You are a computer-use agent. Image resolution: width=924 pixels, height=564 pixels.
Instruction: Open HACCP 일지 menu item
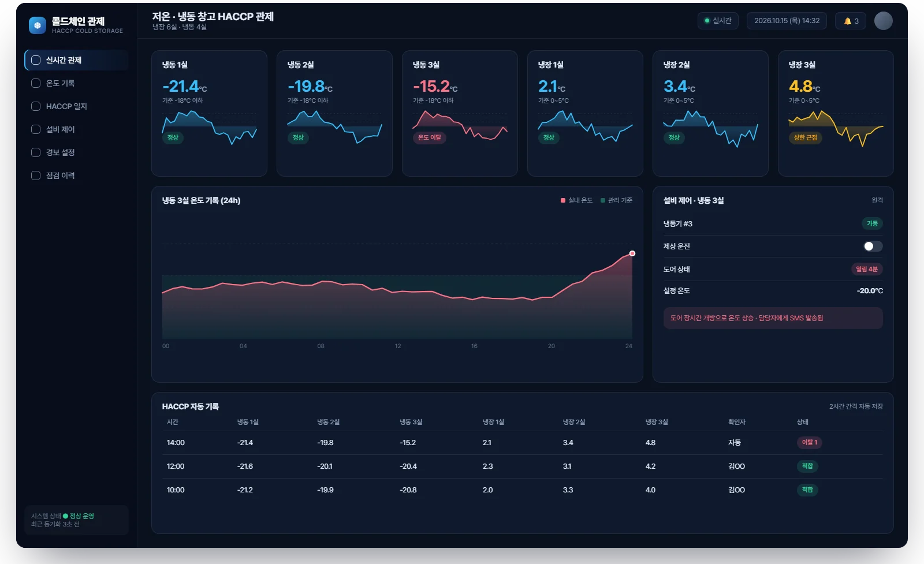point(76,106)
